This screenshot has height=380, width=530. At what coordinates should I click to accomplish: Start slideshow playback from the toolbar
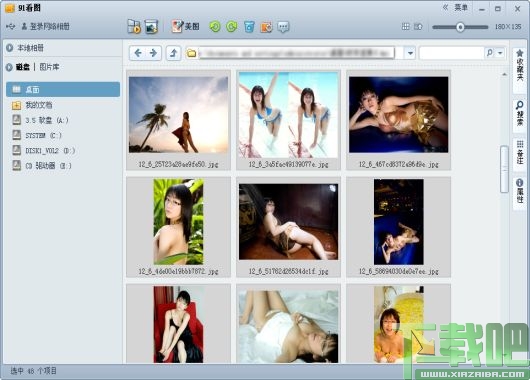[134, 26]
